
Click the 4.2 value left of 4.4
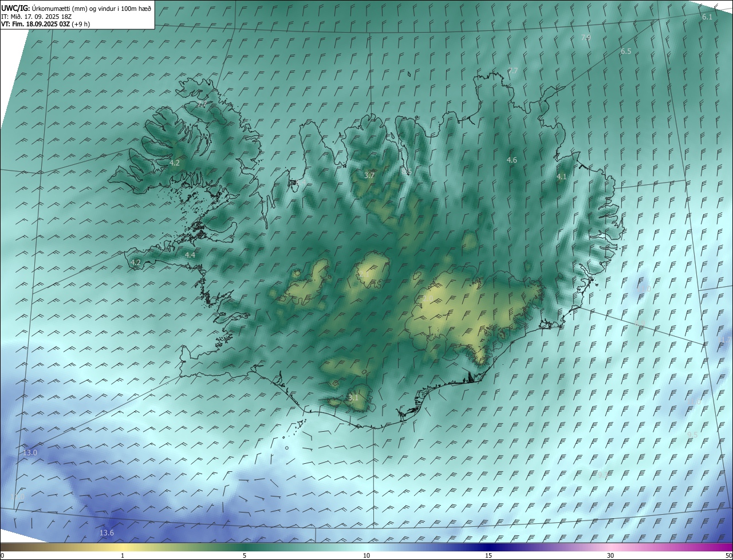136,262
